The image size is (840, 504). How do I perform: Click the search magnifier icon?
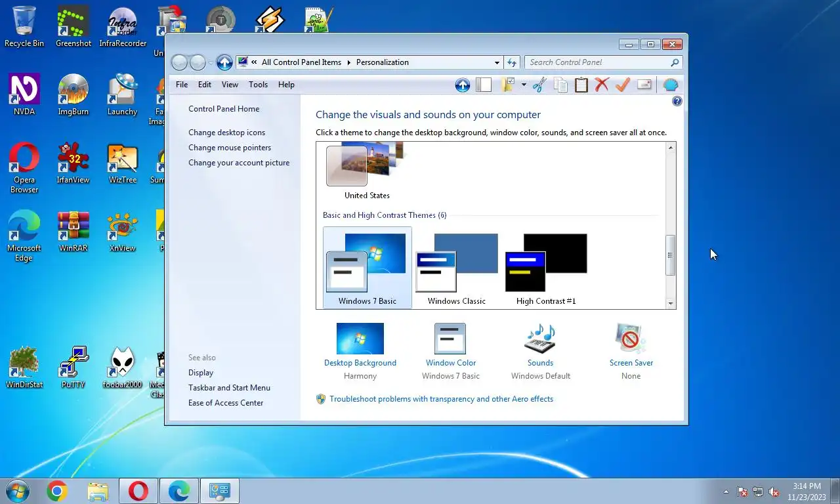[675, 62]
